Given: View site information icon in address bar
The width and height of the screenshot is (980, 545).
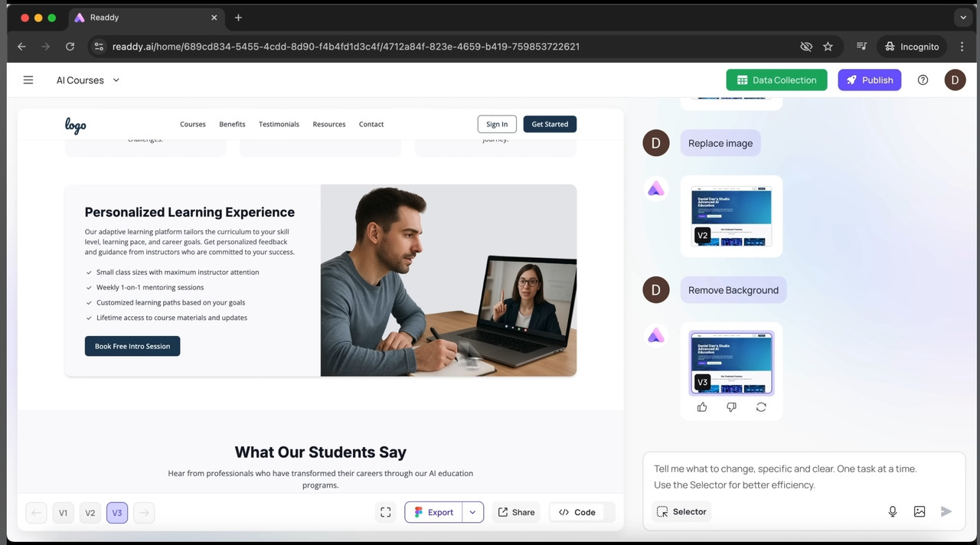Looking at the screenshot, I should pos(99,47).
